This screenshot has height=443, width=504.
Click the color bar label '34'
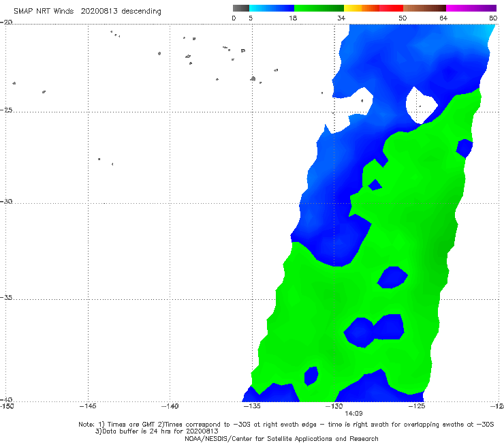pos(341,18)
